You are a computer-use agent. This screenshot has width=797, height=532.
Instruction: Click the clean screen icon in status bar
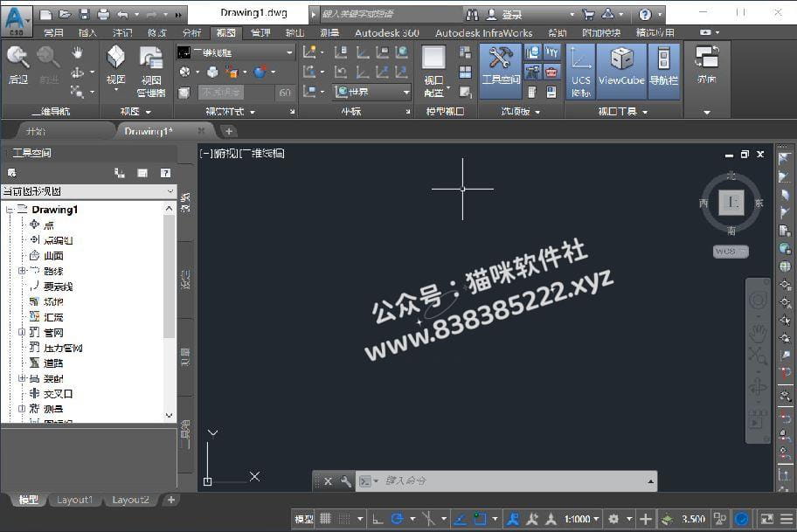pyautogui.click(x=766, y=519)
